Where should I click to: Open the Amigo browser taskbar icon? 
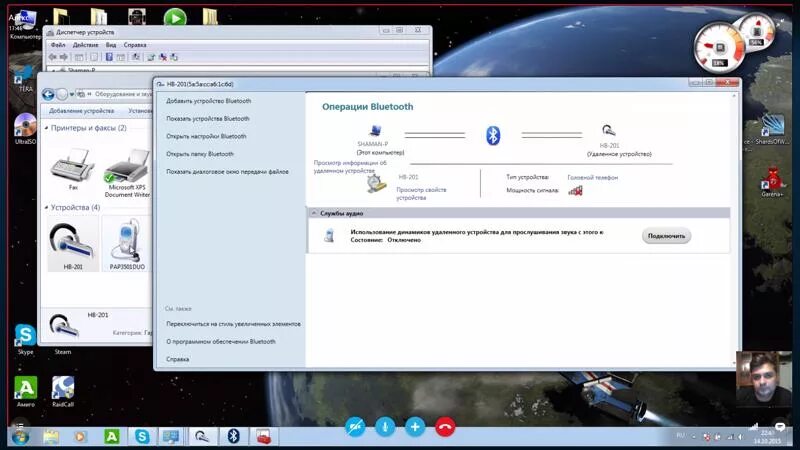click(112, 437)
